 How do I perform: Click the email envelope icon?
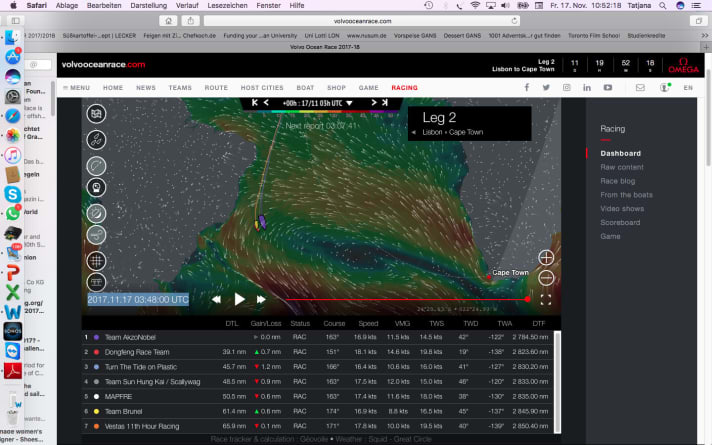click(640, 87)
